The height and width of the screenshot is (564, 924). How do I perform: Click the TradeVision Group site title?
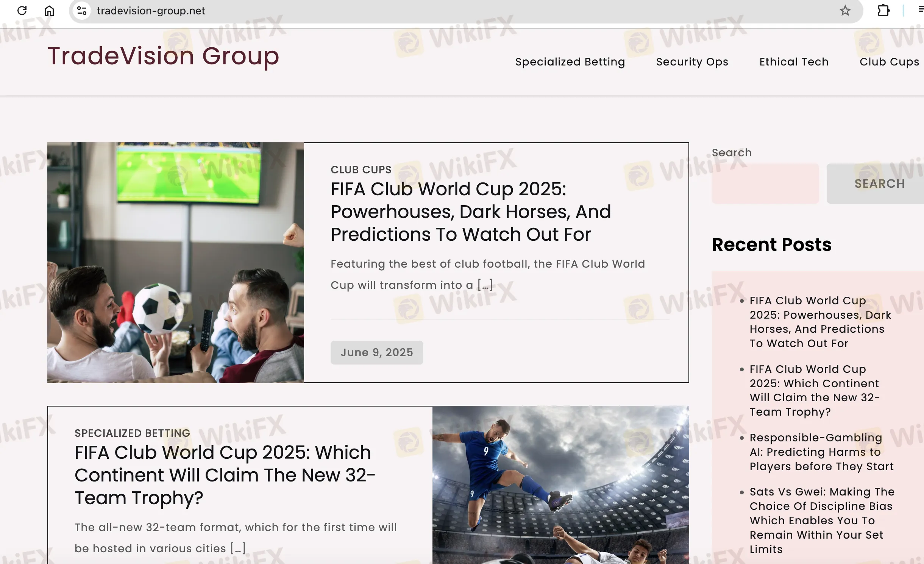click(163, 56)
